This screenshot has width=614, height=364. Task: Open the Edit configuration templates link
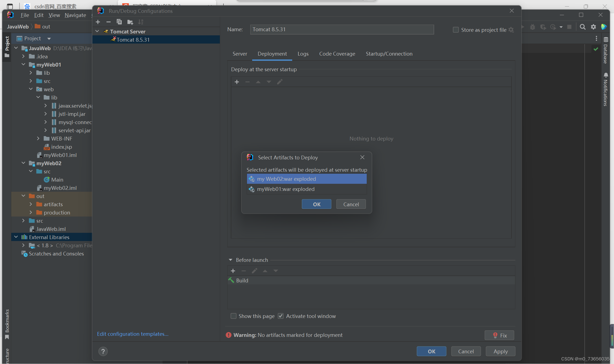pyautogui.click(x=133, y=334)
